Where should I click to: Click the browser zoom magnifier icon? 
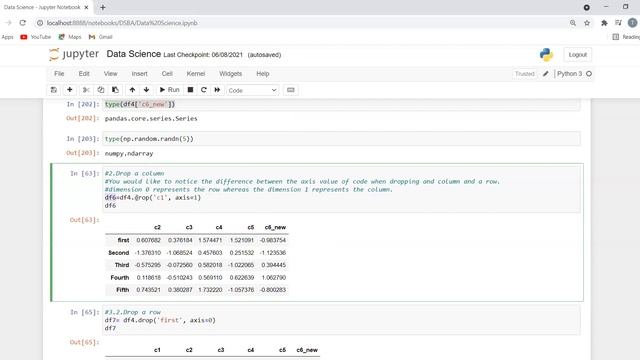pos(573,23)
